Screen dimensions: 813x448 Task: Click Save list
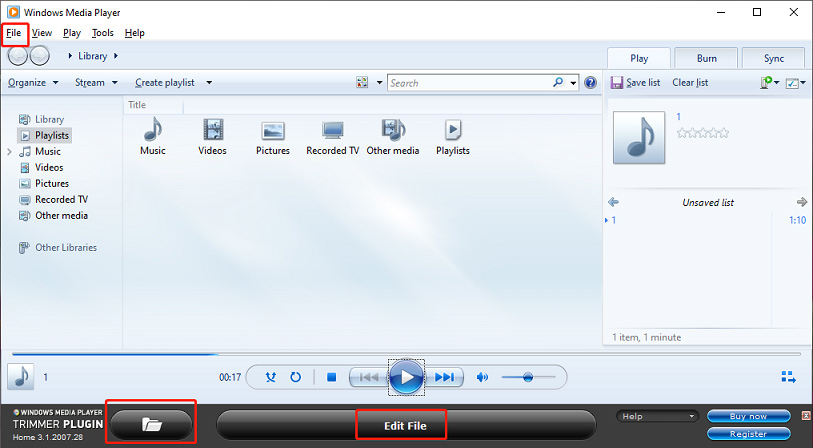click(x=636, y=82)
